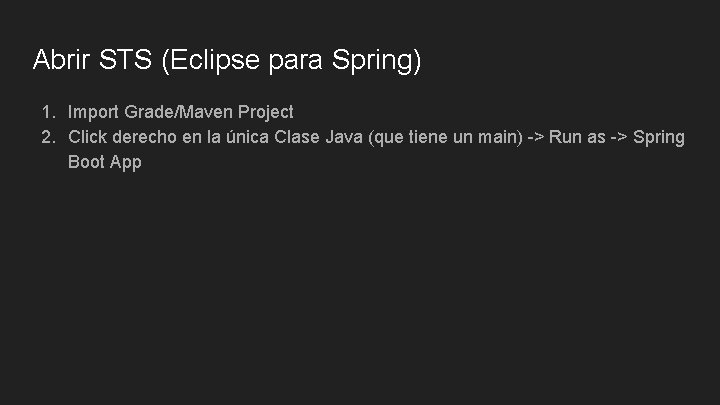
Task: Click the phrase '(que tiene un main)'
Action: tap(445, 137)
